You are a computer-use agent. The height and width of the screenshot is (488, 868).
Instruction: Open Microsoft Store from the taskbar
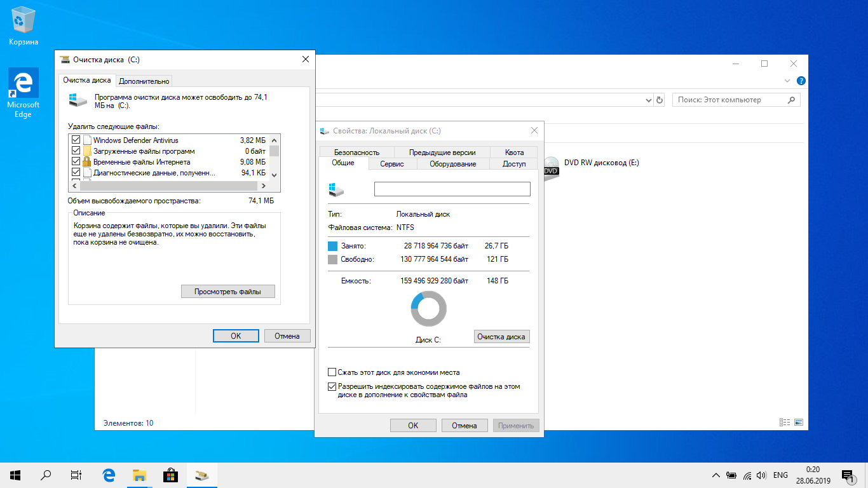tap(170, 475)
